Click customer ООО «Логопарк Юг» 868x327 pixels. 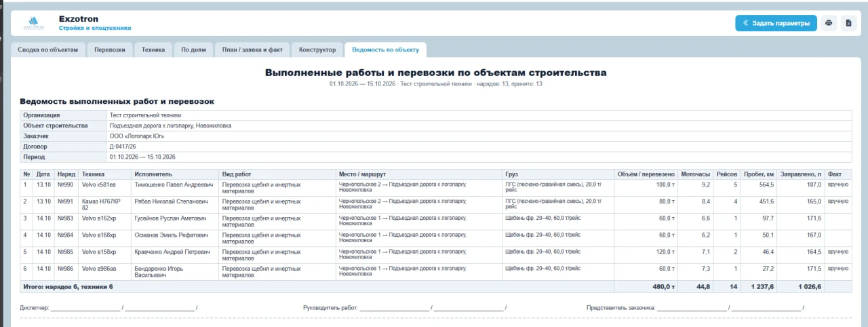click(137, 136)
